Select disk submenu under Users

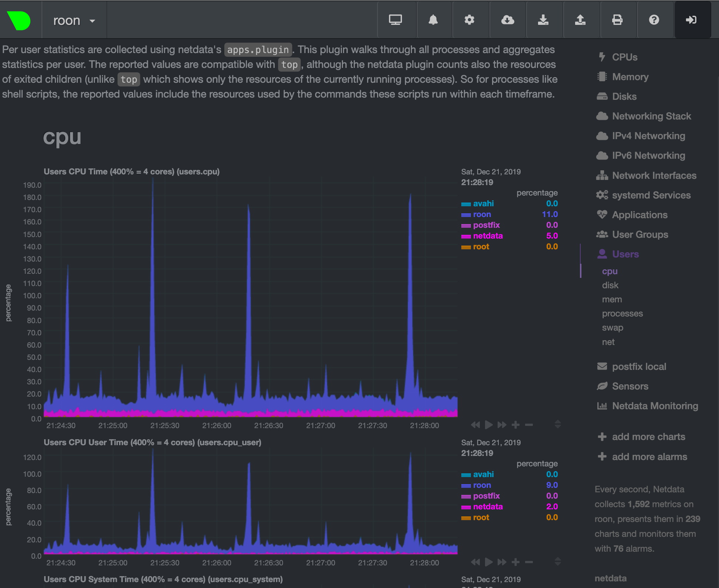[x=610, y=285]
